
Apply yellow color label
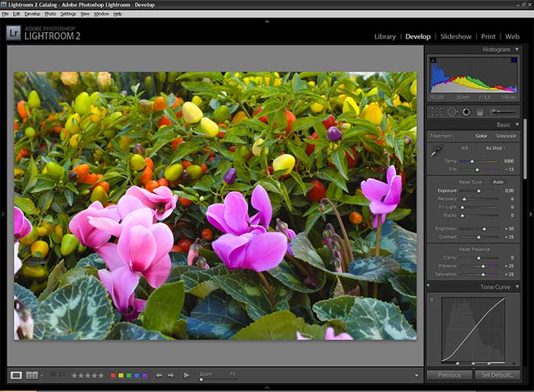tap(121, 375)
